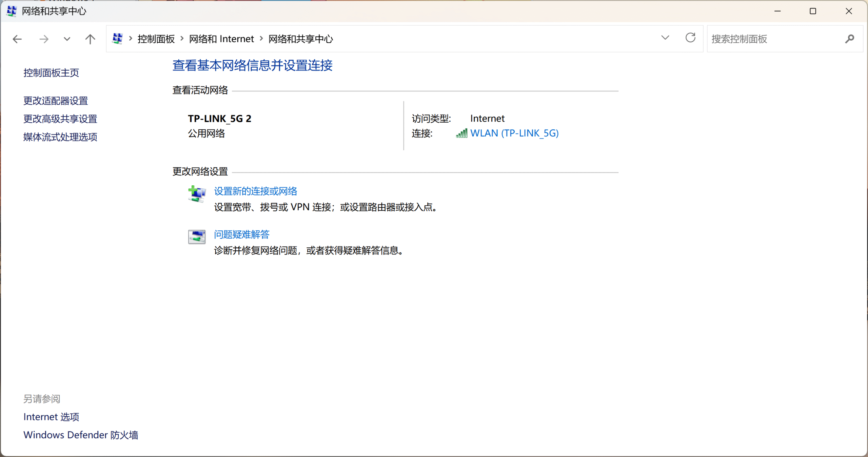This screenshot has height=457, width=868.
Task: Click the network icon at breadcrumb start
Action: tap(117, 38)
